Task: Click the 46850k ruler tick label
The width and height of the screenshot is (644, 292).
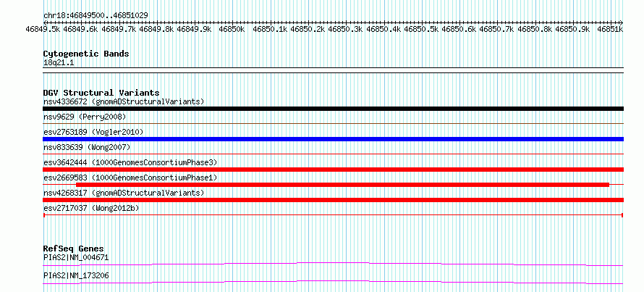Action: [232, 29]
